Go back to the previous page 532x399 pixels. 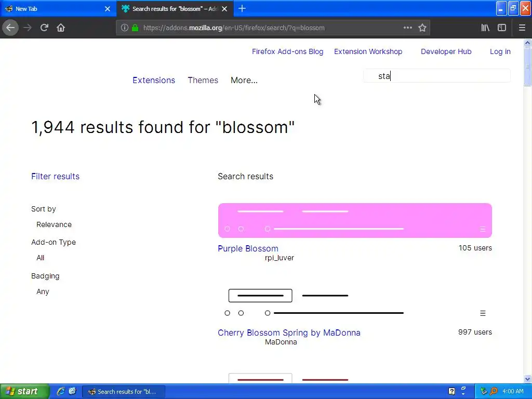click(x=10, y=28)
